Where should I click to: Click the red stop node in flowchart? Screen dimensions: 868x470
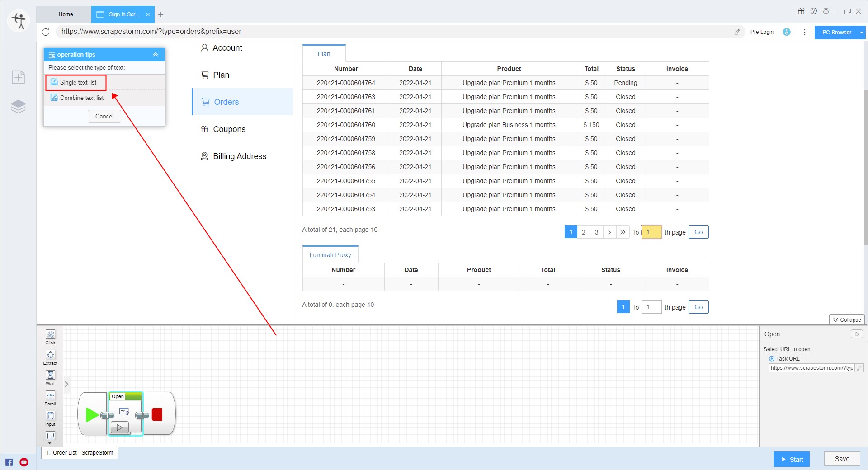tap(157, 414)
